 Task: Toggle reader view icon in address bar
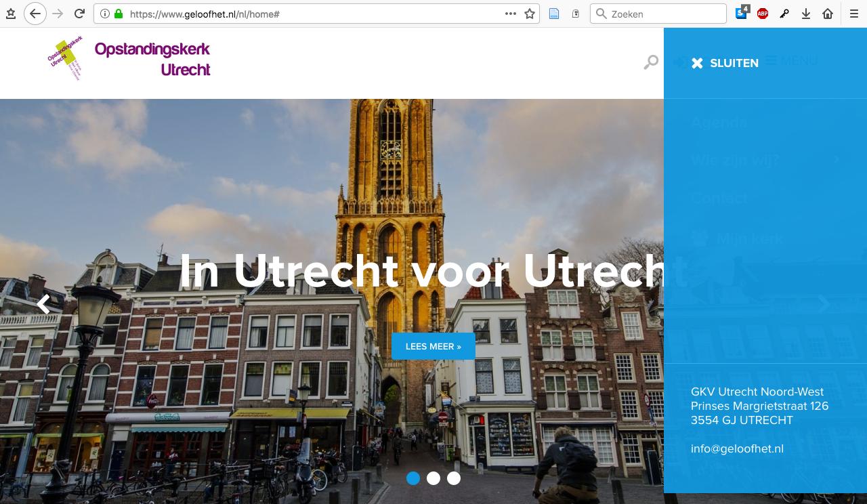pos(554,14)
